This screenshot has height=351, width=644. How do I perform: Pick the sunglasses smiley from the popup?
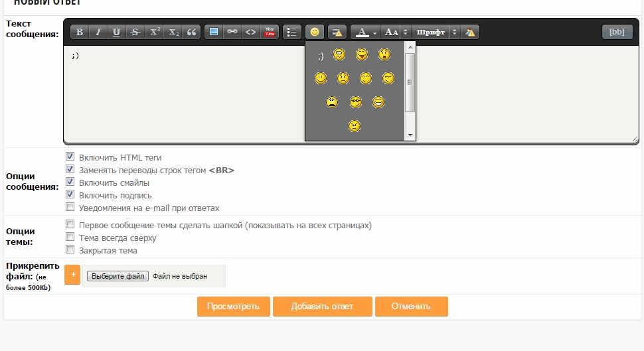(356, 103)
